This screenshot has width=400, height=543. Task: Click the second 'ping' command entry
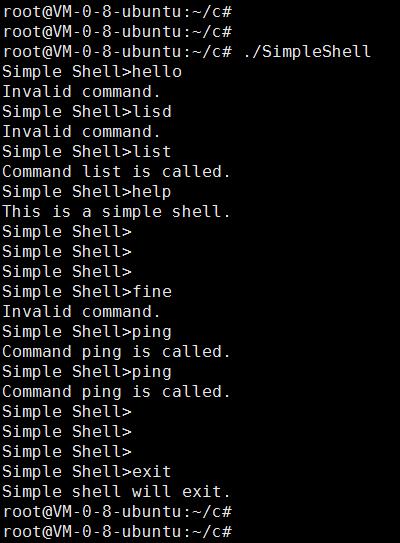pos(152,372)
